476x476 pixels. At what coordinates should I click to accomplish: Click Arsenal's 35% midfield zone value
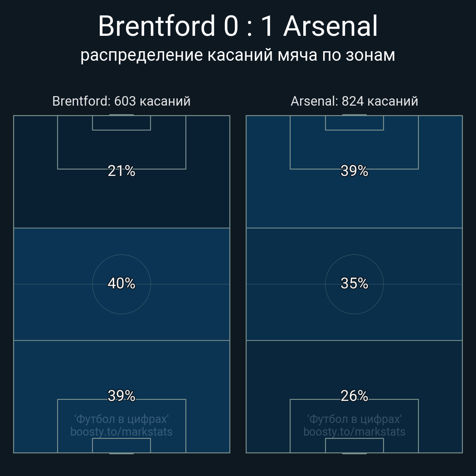pos(354,283)
